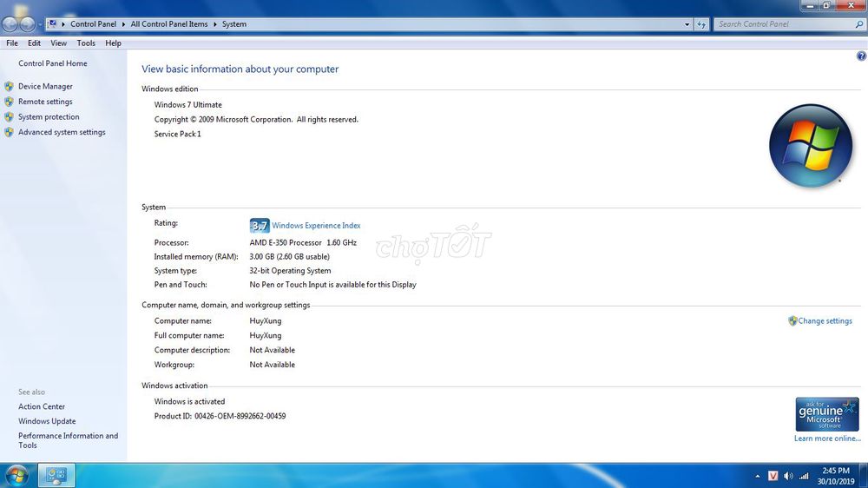868x488 pixels.
Task: Open the Windows Start orb
Action: 16,476
